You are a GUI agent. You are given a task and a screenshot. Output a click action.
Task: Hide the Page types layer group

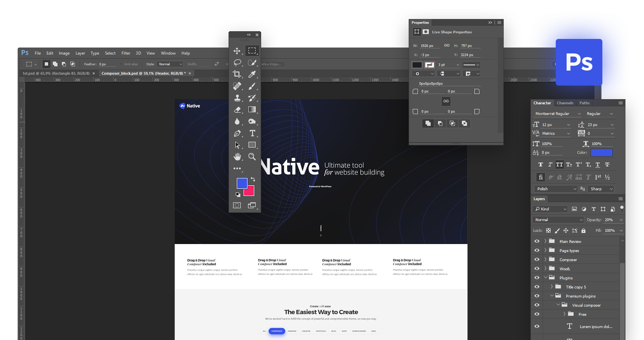[537, 250]
